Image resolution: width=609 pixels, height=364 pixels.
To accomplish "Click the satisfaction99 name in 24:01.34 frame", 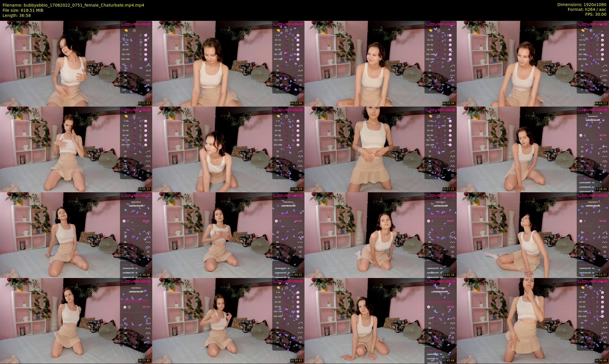I will tap(440, 206).
